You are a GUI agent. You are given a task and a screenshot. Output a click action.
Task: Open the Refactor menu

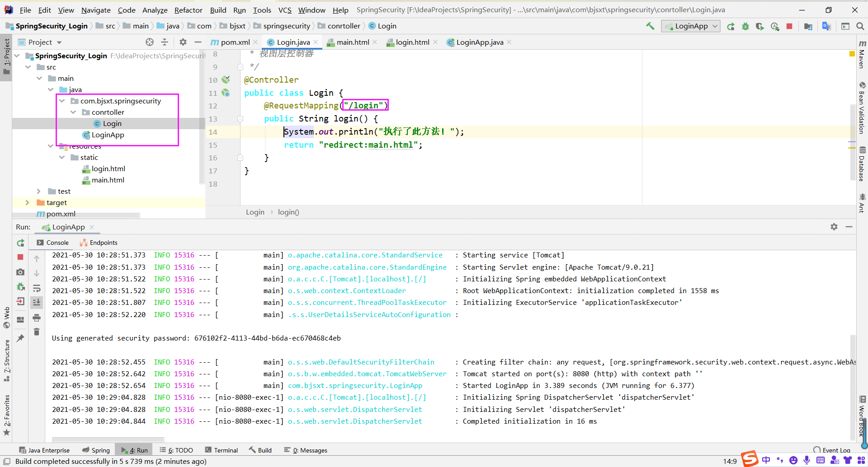[x=188, y=10]
